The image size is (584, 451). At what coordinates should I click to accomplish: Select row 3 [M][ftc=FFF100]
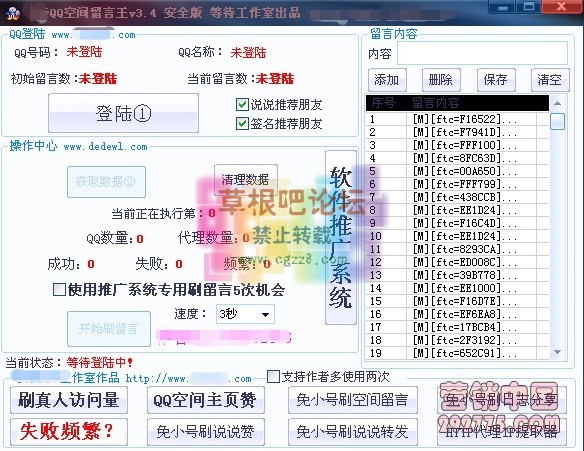click(x=457, y=145)
